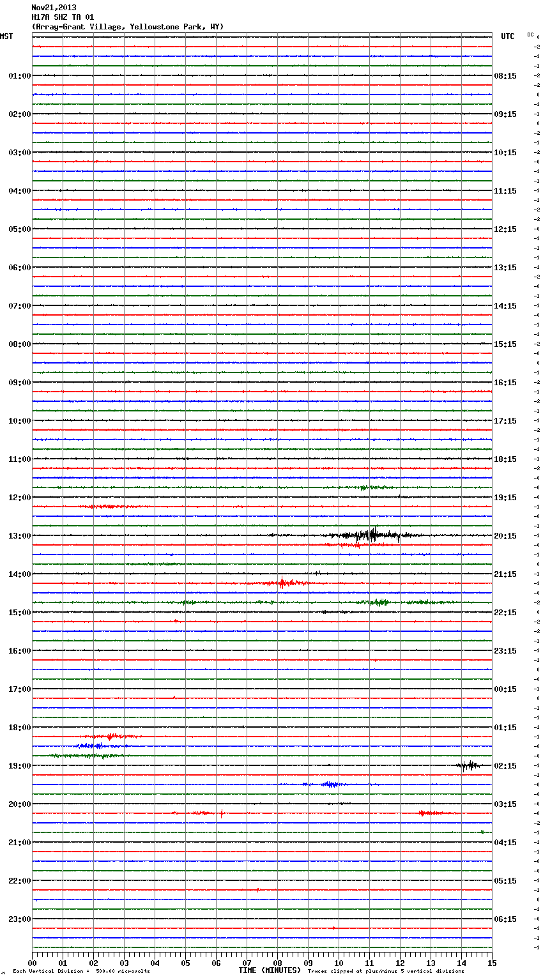Image resolution: width=543 pixels, height=980 pixels.
Task: Select the 09:00 MST row label
Action: [19, 383]
